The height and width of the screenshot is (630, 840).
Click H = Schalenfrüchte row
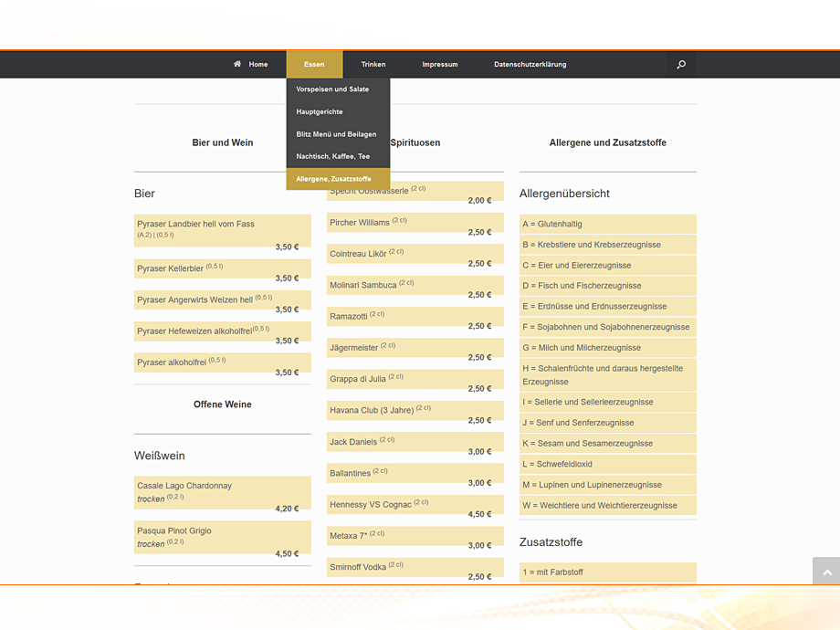[608, 375]
